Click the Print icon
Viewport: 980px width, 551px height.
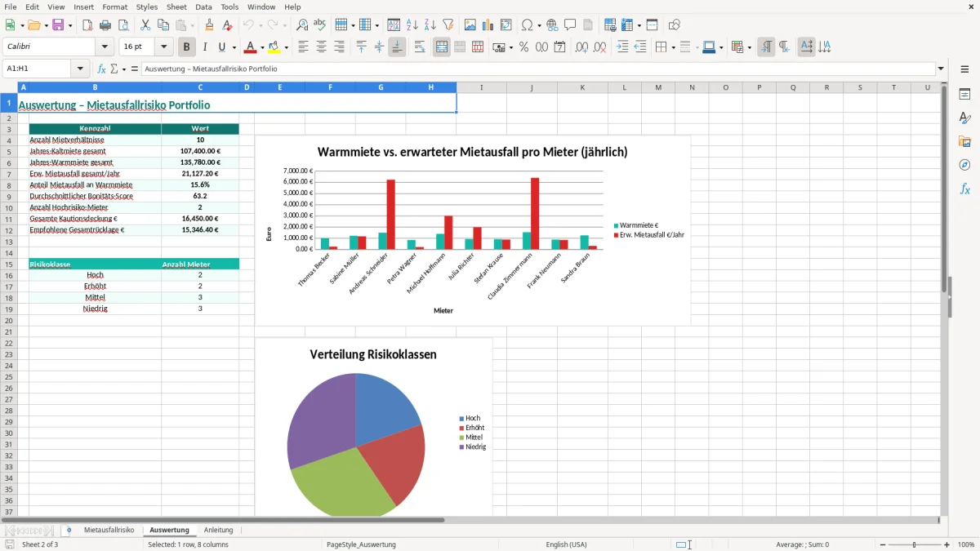[x=105, y=25]
